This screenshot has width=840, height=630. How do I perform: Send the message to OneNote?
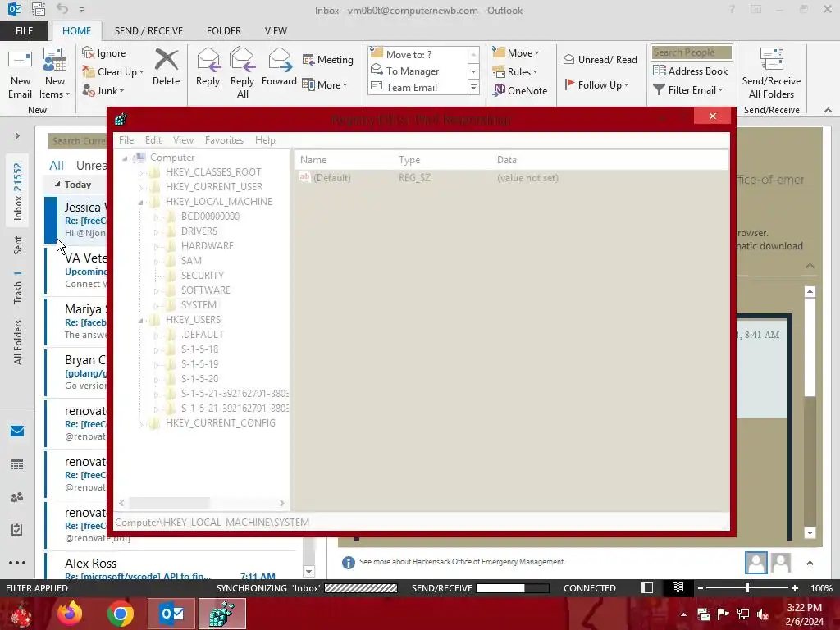[519, 90]
